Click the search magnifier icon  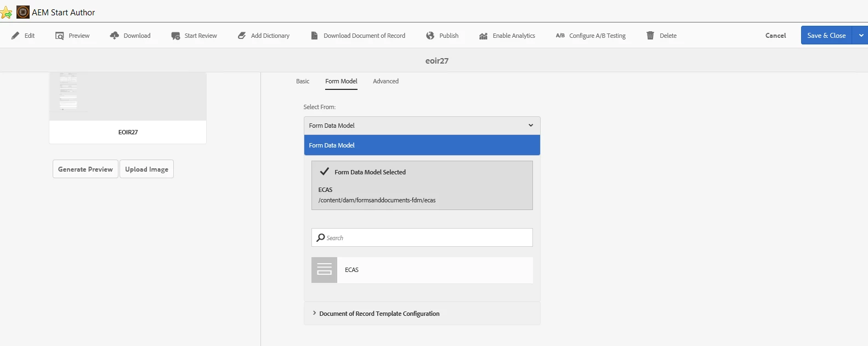(321, 237)
